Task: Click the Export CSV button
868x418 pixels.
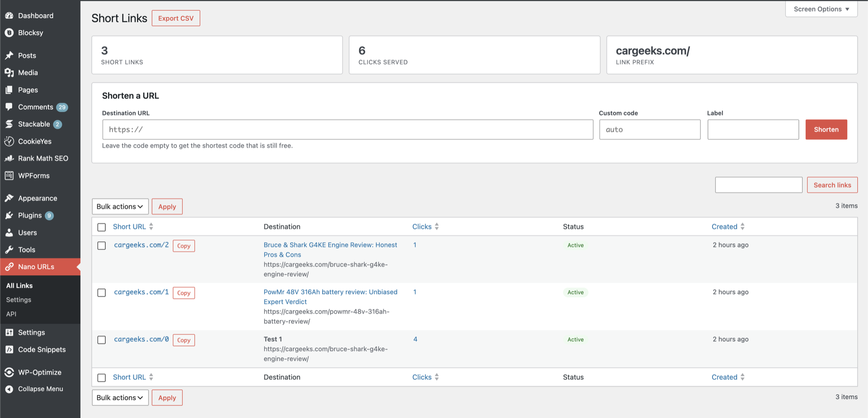Action: click(176, 18)
